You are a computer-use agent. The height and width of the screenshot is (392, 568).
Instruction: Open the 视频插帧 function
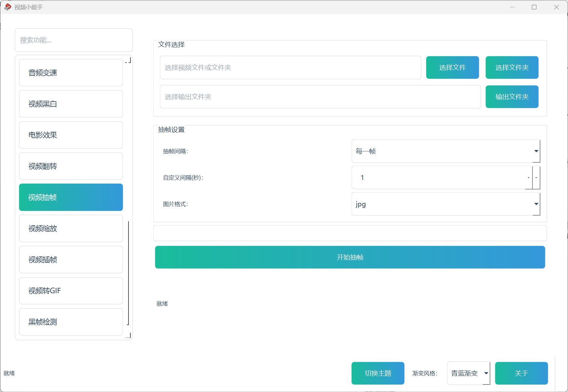[71, 260]
